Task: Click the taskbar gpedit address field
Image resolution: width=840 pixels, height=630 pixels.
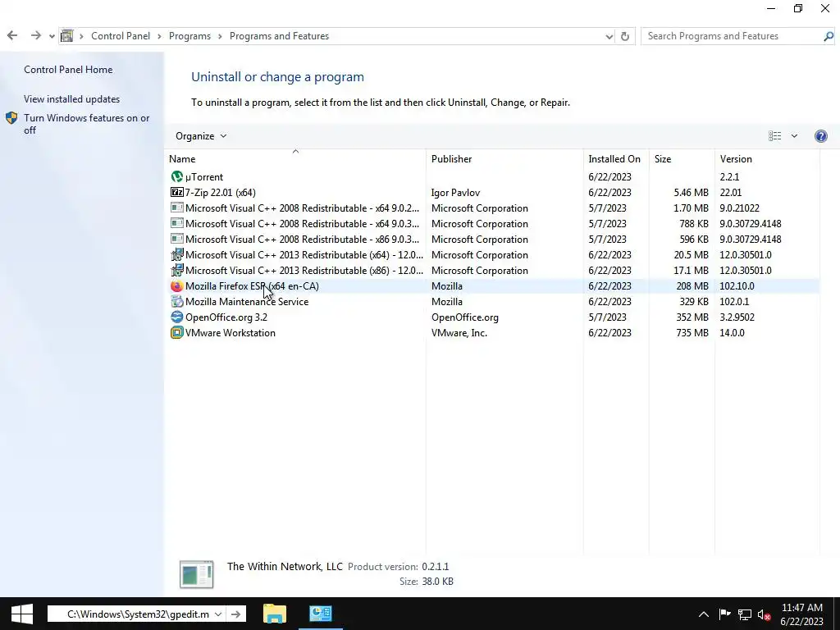Action: pyautogui.click(x=138, y=614)
